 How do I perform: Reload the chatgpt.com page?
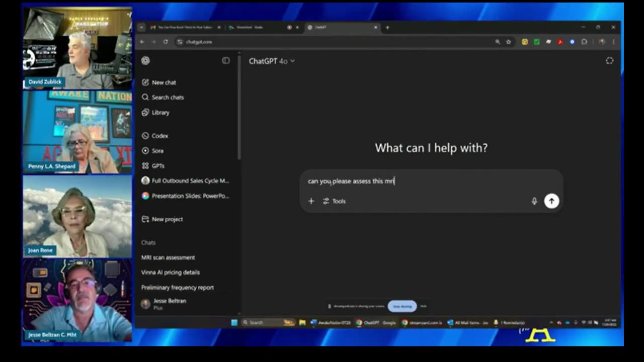click(x=166, y=42)
